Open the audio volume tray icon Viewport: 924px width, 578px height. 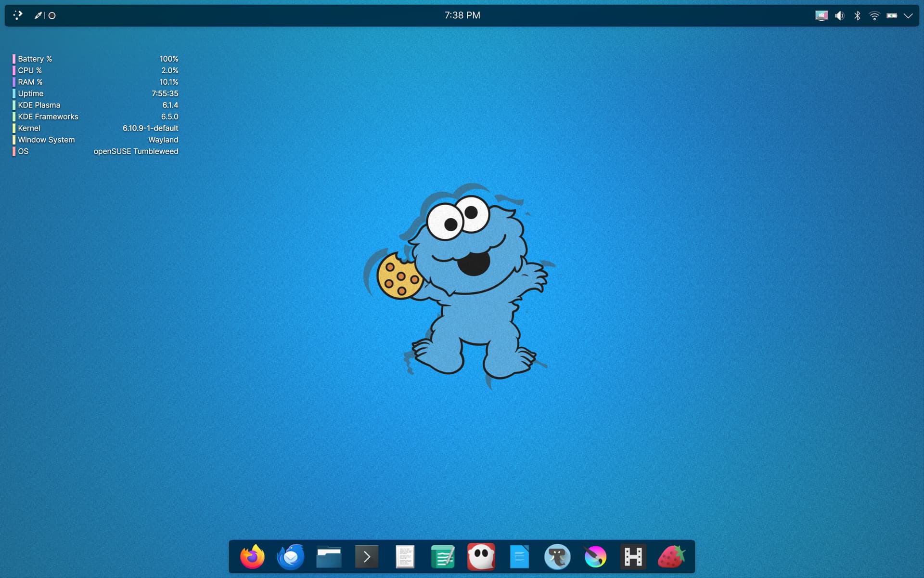tap(839, 15)
